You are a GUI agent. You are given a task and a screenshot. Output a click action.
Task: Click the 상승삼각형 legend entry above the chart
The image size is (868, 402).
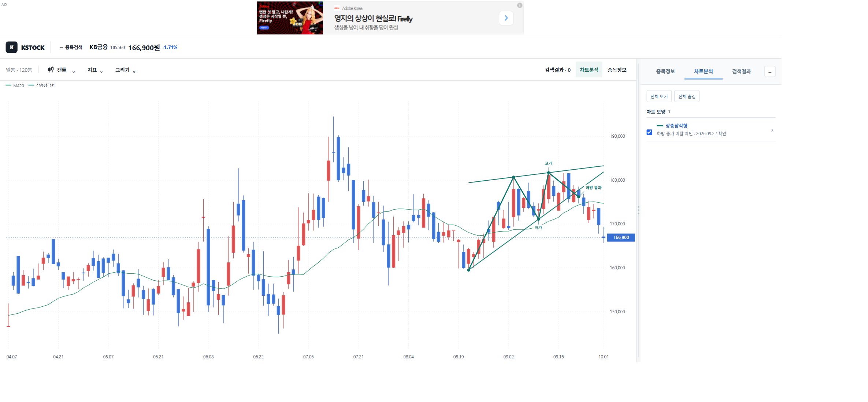(x=42, y=85)
